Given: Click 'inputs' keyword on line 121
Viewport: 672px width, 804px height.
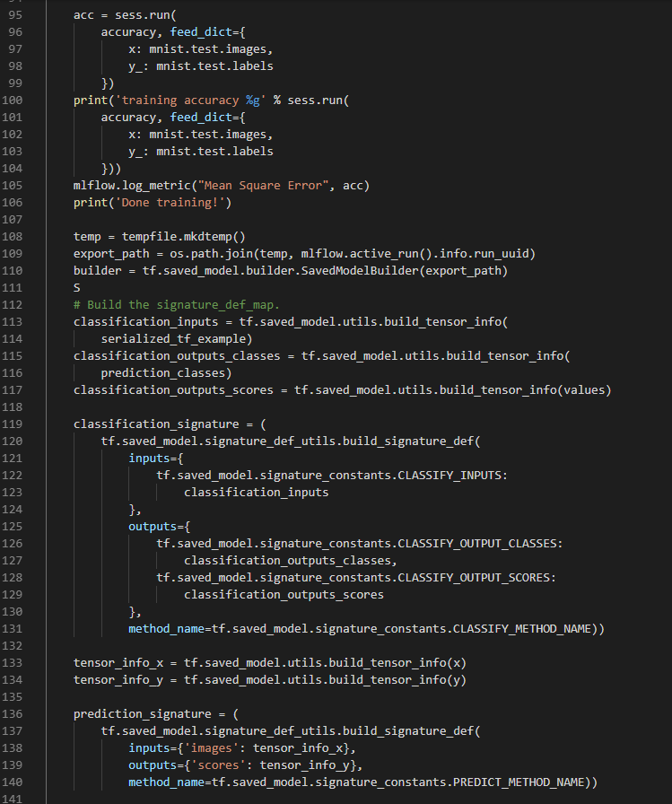Looking at the screenshot, I should point(149,458).
